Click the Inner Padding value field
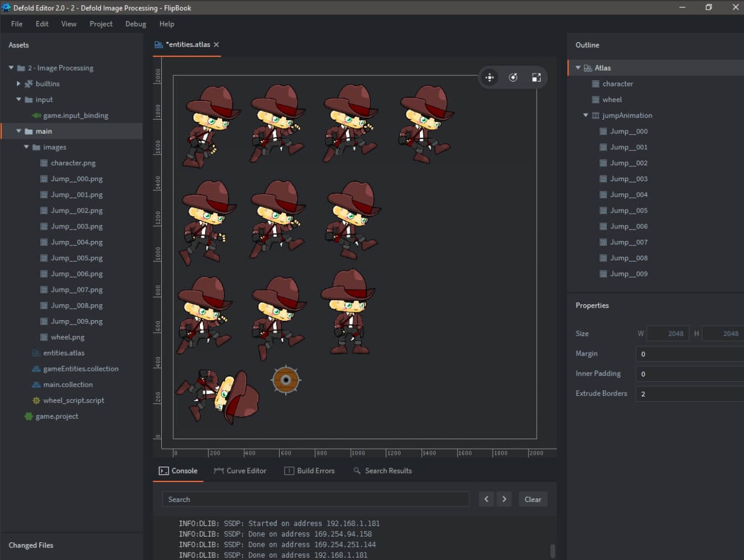This screenshot has width=744, height=560. click(x=689, y=374)
